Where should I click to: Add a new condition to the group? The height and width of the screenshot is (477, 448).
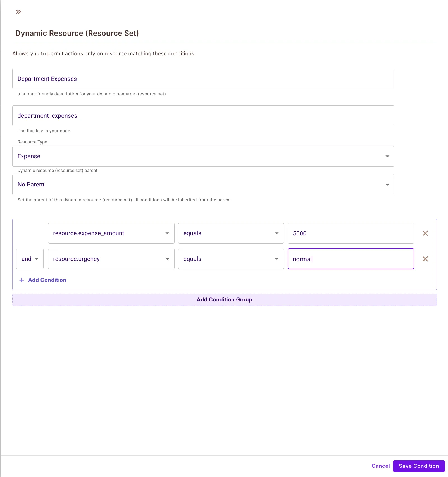(47, 280)
